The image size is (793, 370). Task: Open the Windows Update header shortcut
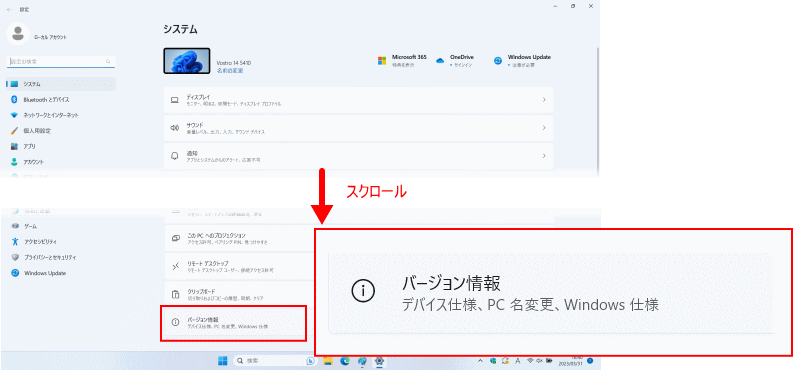(x=522, y=61)
